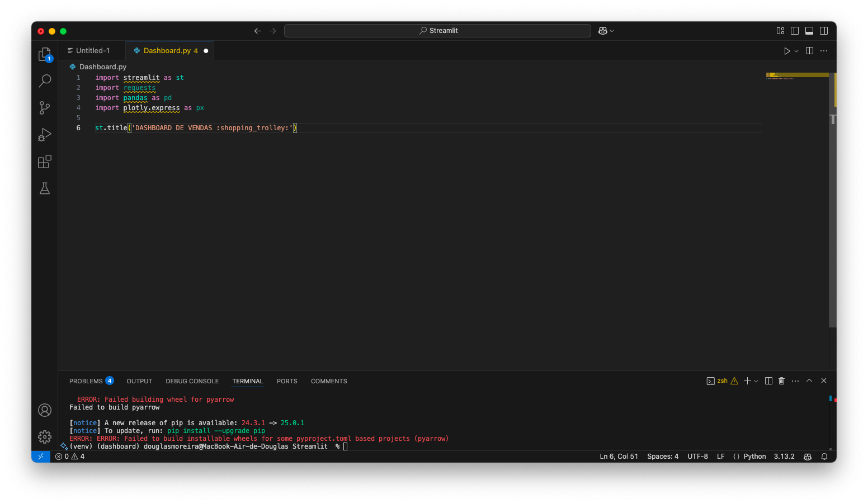The width and height of the screenshot is (868, 504).
Task: Split the terminal pane
Action: point(768,381)
